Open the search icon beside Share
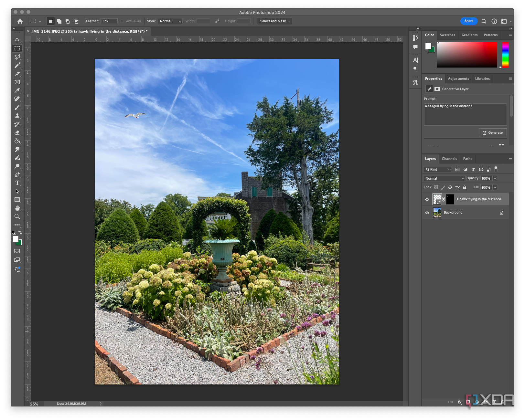This screenshot has height=420, width=525. pyautogui.click(x=484, y=21)
